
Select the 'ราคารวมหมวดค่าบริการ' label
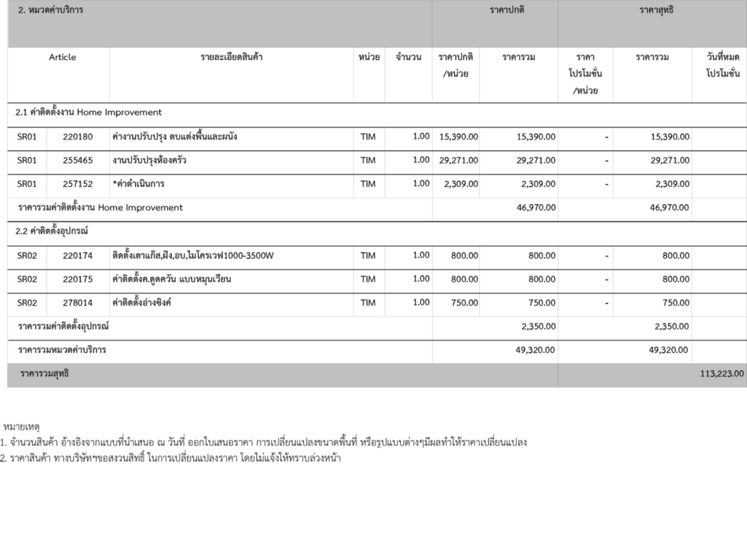[62, 350]
